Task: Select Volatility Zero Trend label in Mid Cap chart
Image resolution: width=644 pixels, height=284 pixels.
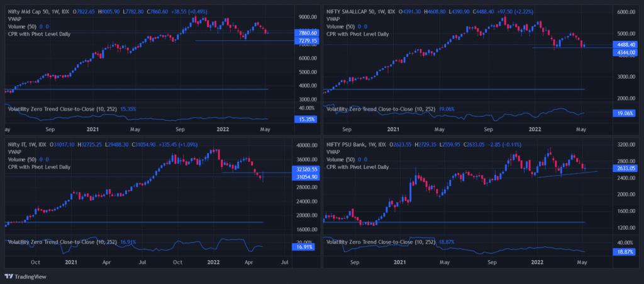Action: (63, 110)
